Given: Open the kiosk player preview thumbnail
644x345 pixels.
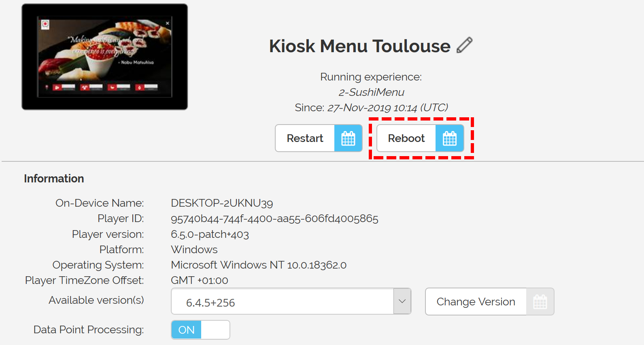Looking at the screenshot, I should [x=104, y=57].
